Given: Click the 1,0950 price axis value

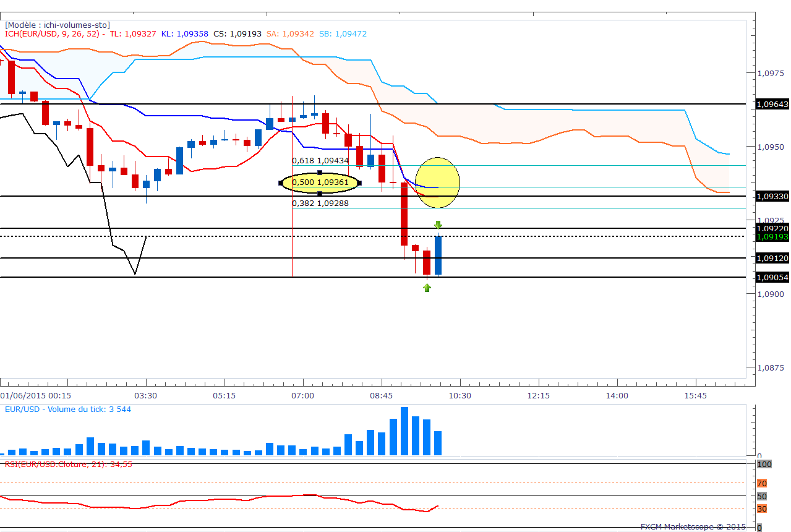Looking at the screenshot, I should (x=771, y=147).
